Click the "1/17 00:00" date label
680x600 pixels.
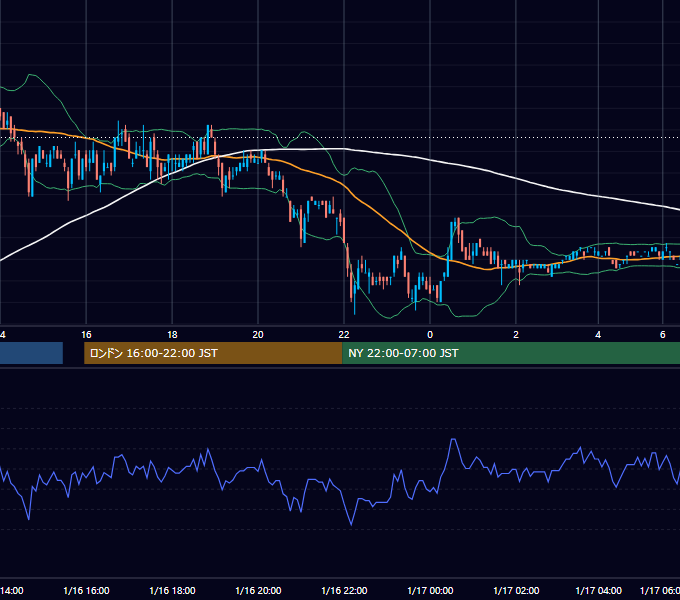430,590
